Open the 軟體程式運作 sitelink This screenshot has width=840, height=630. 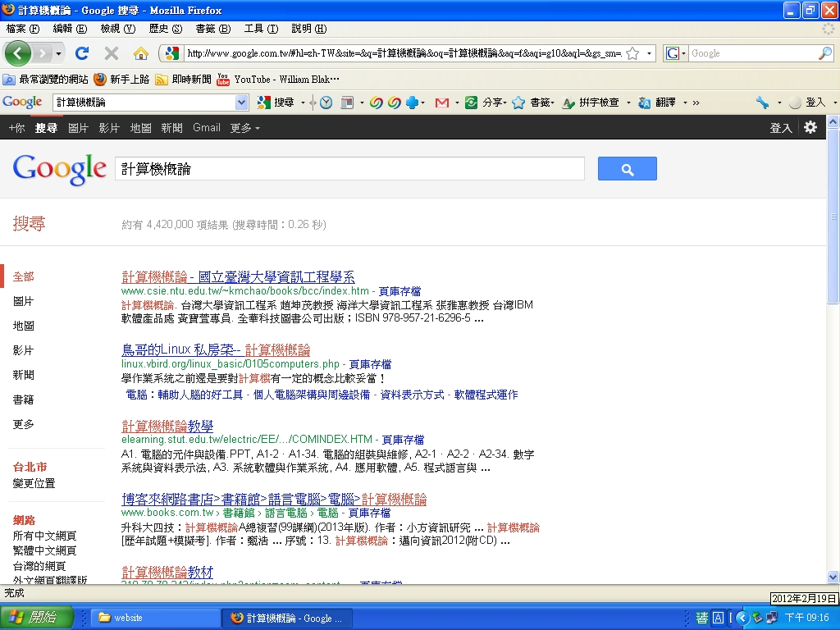486,395
